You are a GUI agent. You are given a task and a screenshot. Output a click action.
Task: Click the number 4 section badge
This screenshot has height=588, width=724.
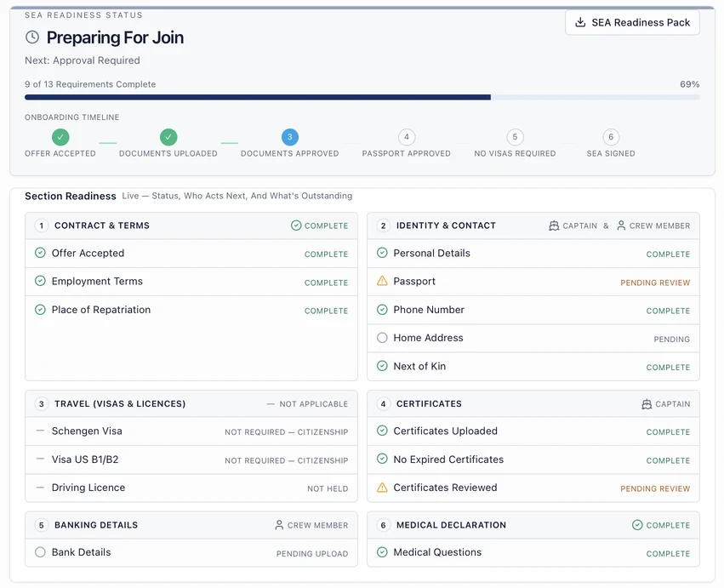[383, 403]
